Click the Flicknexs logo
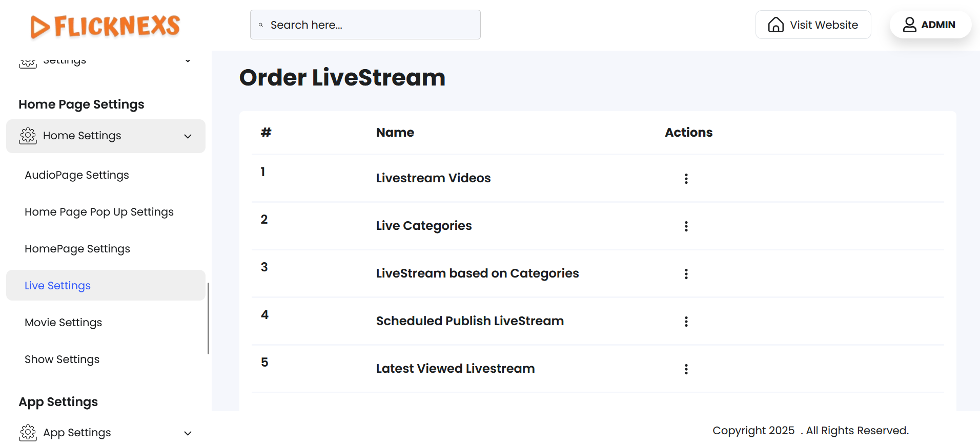The image size is (980, 447). tap(105, 26)
